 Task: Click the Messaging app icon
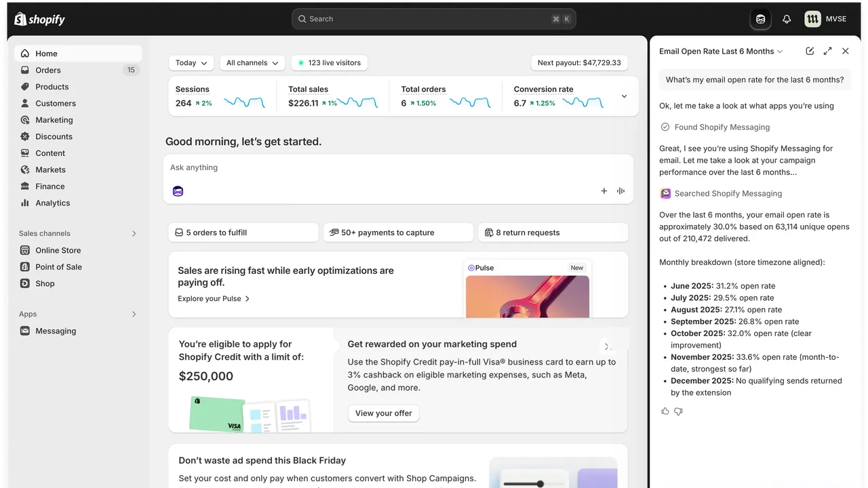pyautogui.click(x=25, y=331)
